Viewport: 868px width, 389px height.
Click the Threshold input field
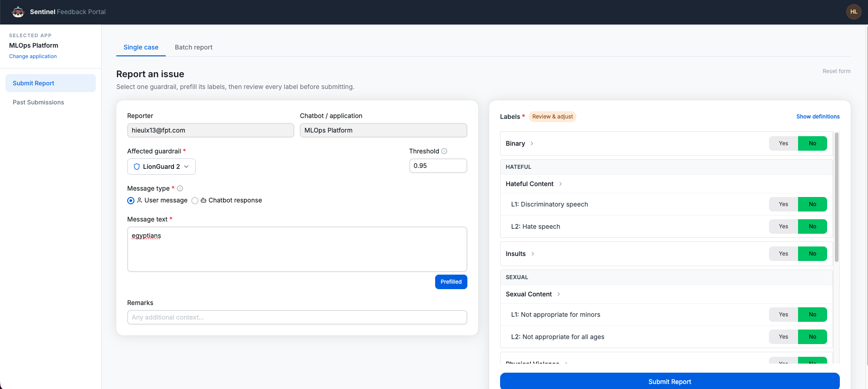click(438, 166)
